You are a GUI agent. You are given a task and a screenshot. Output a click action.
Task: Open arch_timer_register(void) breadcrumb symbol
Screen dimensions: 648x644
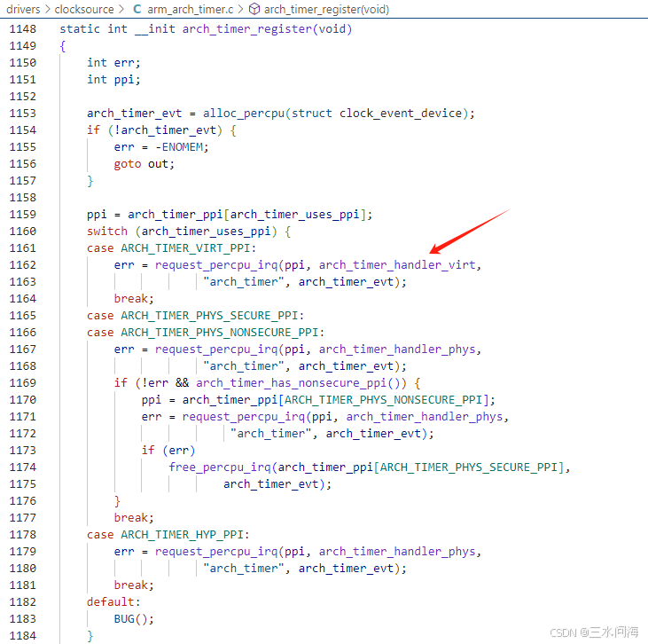coord(326,9)
